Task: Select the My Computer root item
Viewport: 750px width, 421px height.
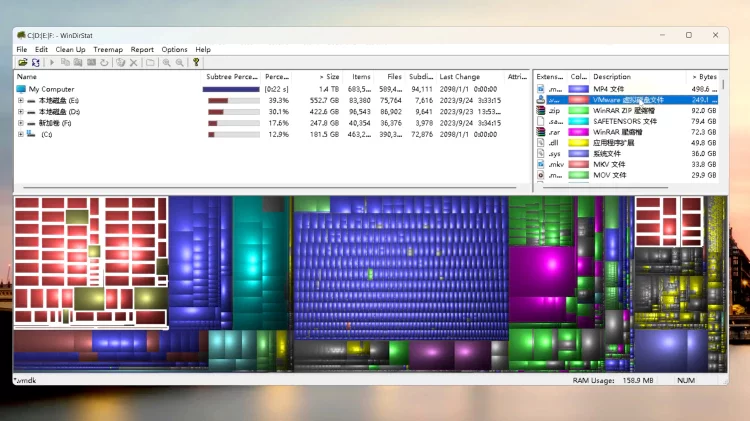Action: click(x=51, y=89)
